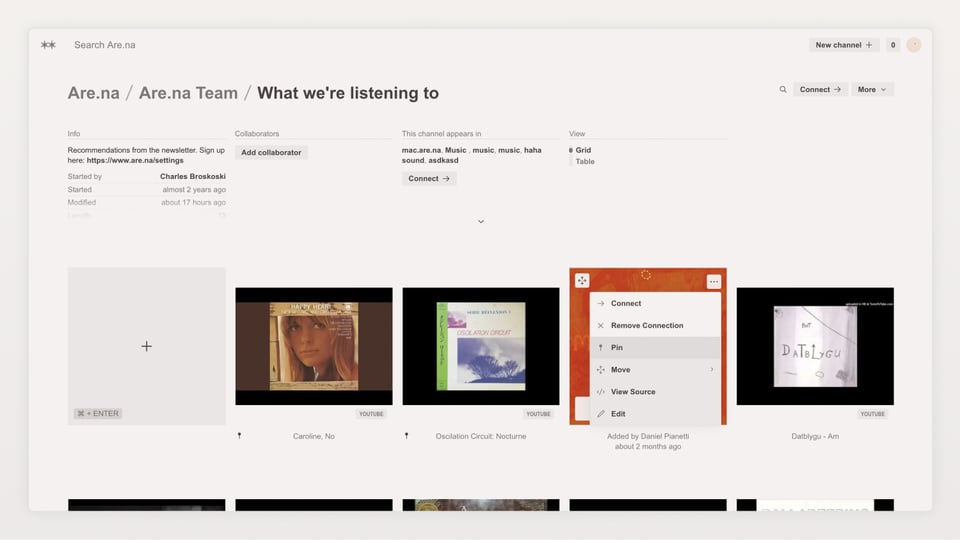Open the Are.na Team breadcrumb link

point(188,93)
